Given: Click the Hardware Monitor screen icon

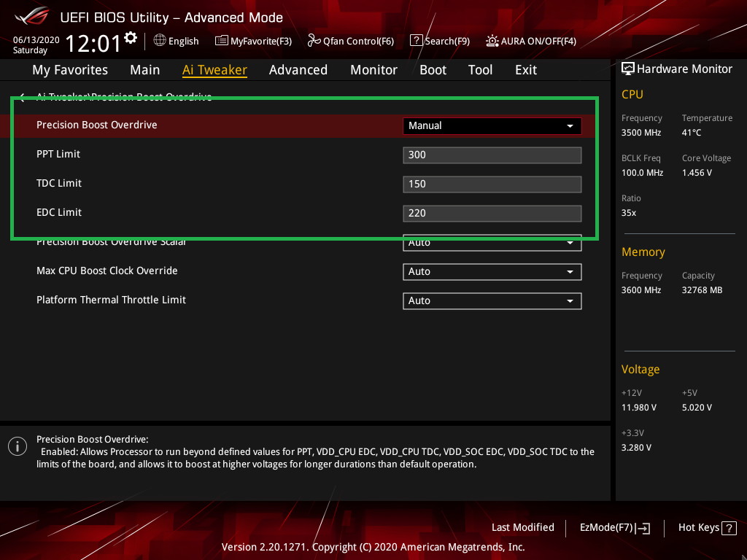Looking at the screenshot, I should point(628,69).
